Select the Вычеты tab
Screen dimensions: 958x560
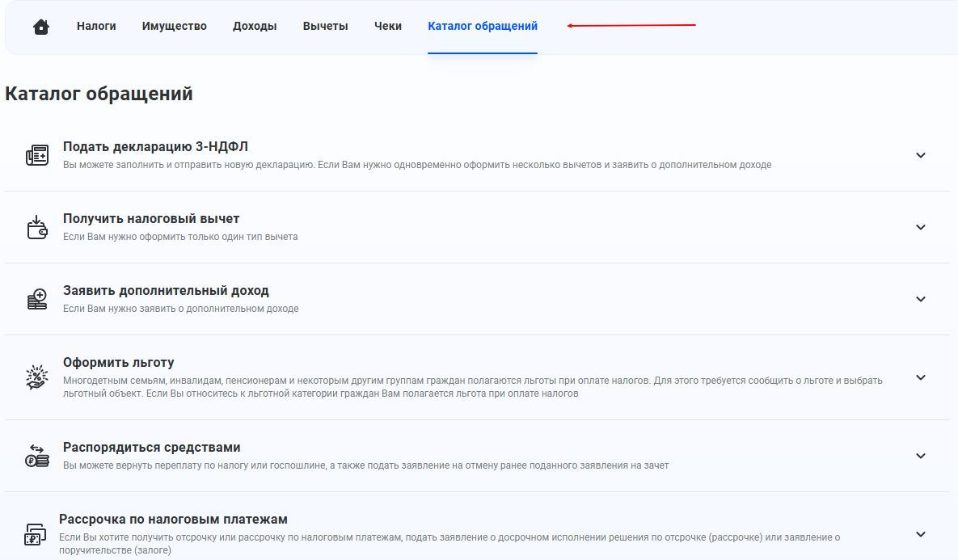tap(325, 26)
